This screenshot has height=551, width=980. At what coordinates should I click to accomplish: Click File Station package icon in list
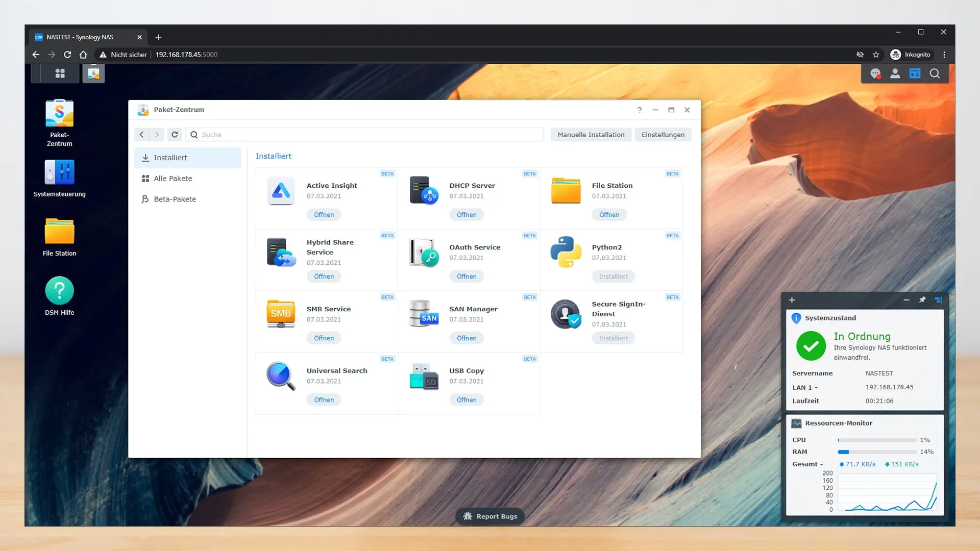click(x=566, y=190)
